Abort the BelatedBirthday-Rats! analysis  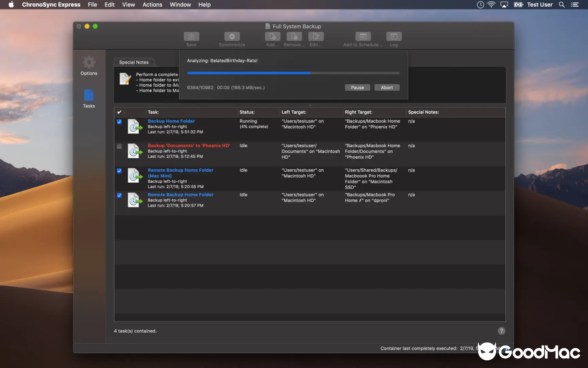coord(387,87)
